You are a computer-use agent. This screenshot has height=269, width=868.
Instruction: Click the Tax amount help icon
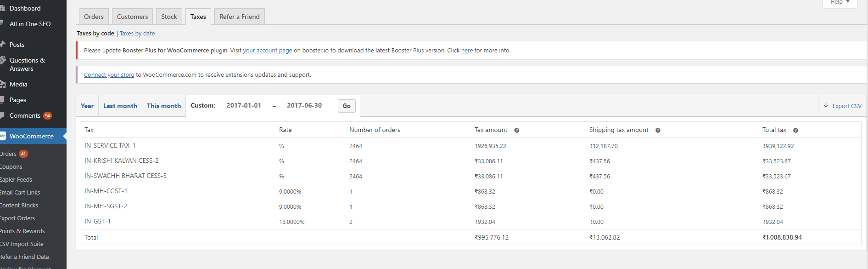tap(516, 131)
